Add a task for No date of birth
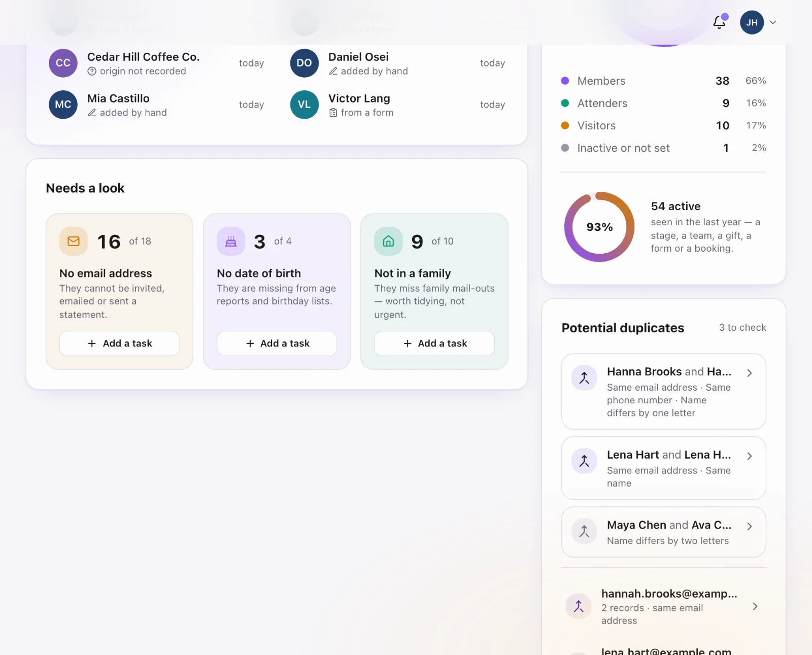This screenshot has height=655, width=812. pos(277,343)
